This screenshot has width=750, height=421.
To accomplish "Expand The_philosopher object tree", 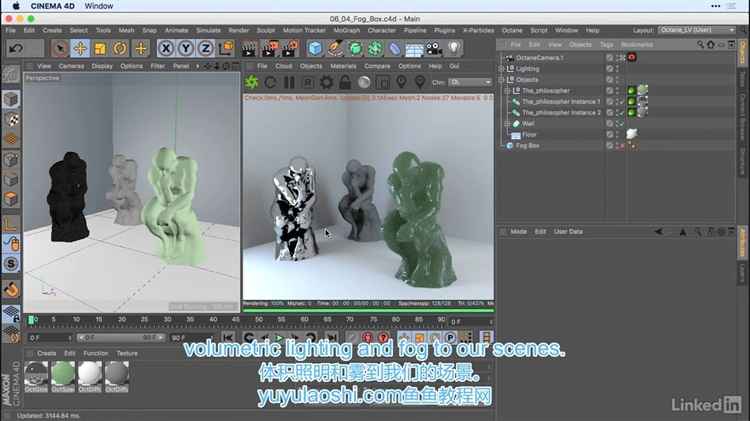I will coord(507,91).
